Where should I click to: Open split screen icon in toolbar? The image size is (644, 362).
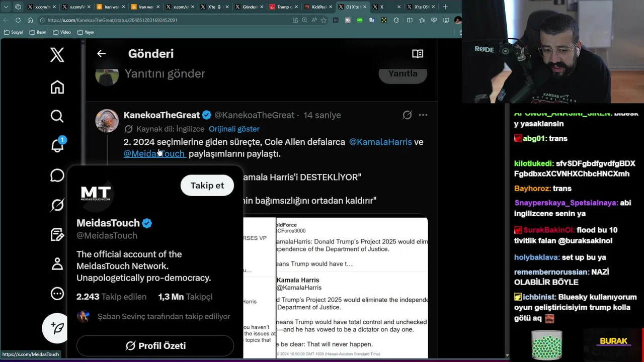pyautogui.click(x=409, y=20)
